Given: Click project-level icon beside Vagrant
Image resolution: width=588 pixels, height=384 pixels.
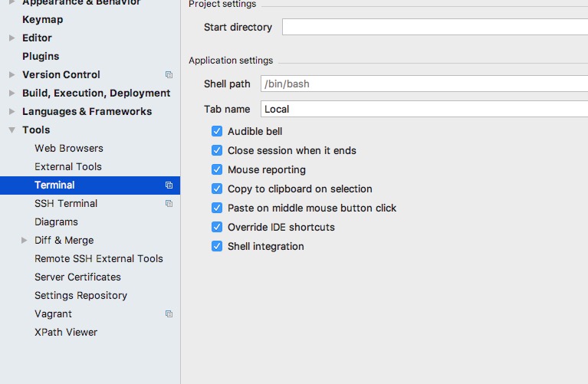Looking at the screenshot, I should (169, 314).
